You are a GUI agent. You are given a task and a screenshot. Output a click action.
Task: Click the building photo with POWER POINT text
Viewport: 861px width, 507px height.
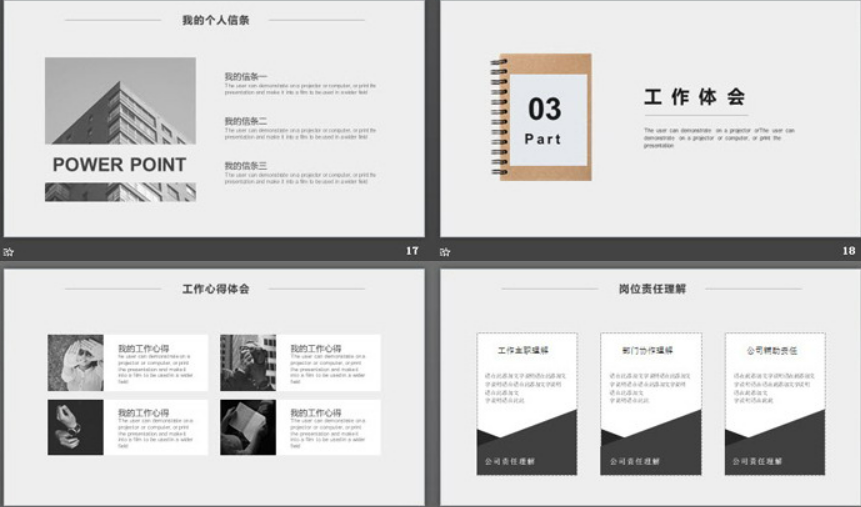[x=120, y=129]
